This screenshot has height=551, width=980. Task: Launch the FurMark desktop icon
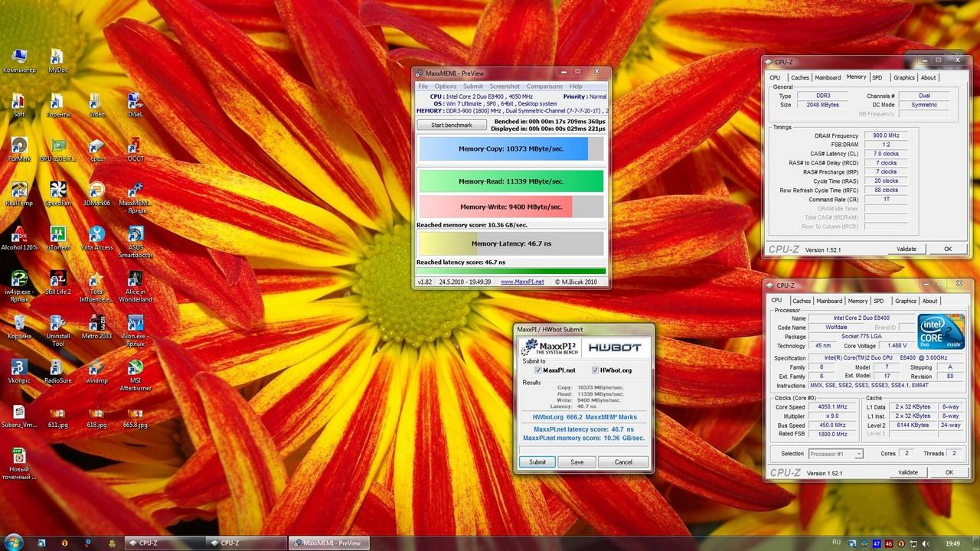(x=19, y=149)
